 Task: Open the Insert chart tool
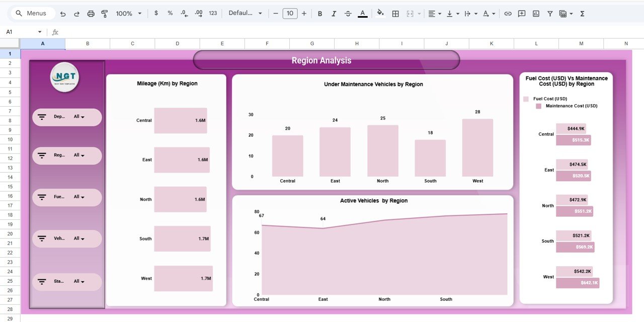[x=535, y=14]
